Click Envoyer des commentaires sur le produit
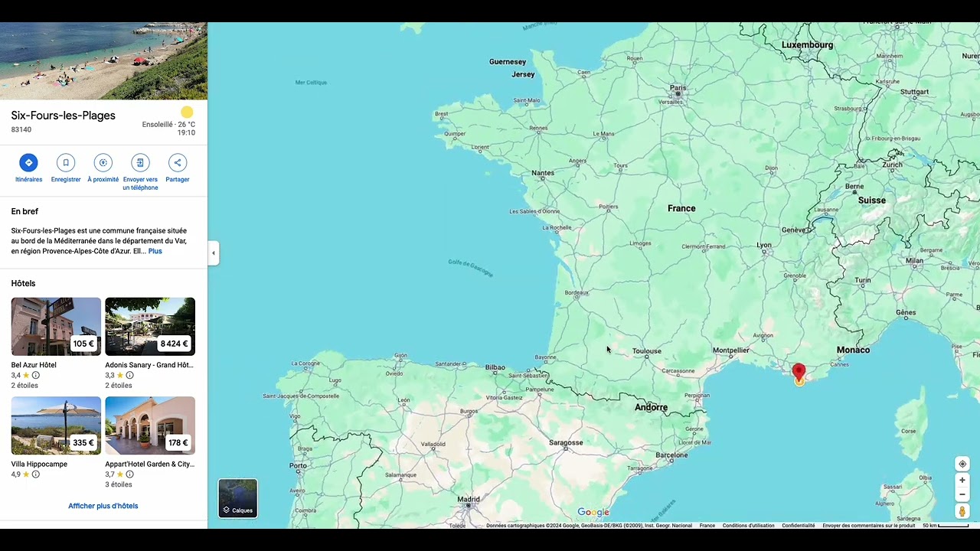The width and height of the screenshot is (980, 551). [x=869, y=526]
